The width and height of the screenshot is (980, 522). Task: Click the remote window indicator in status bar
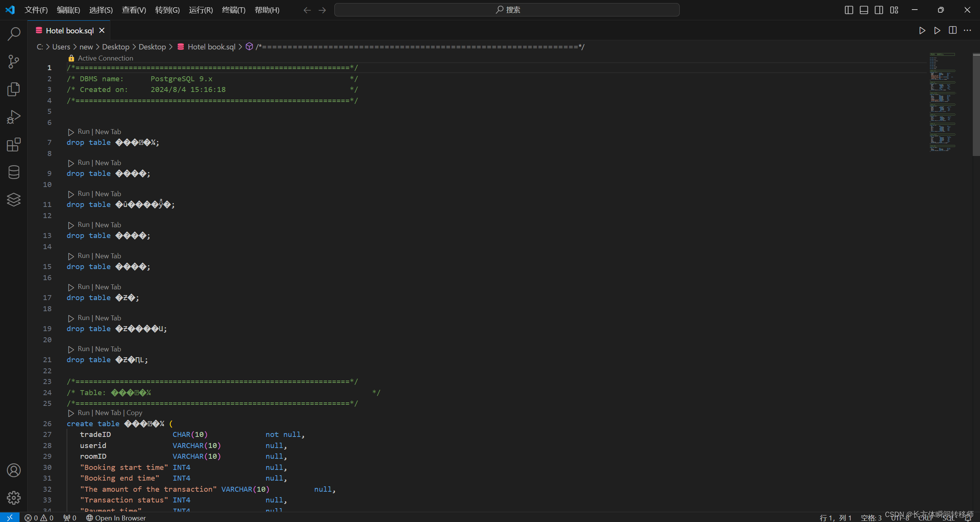(x=10, y=517)
